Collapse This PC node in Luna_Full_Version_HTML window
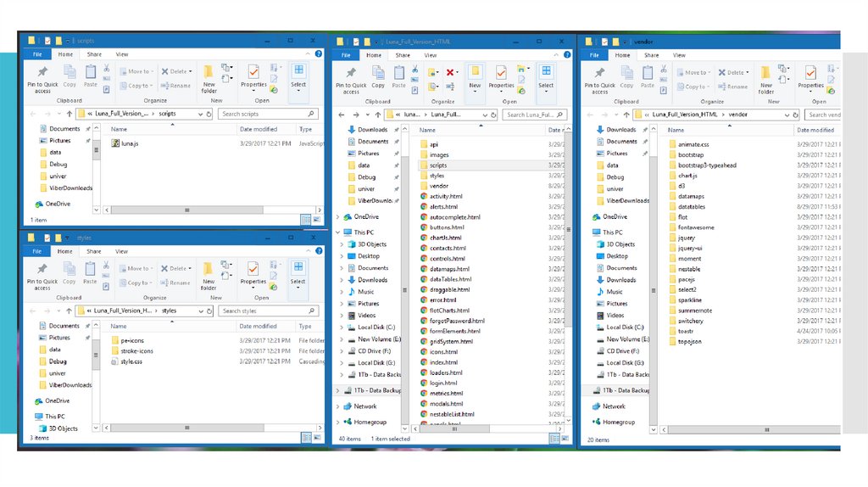 tap(338, 232)
